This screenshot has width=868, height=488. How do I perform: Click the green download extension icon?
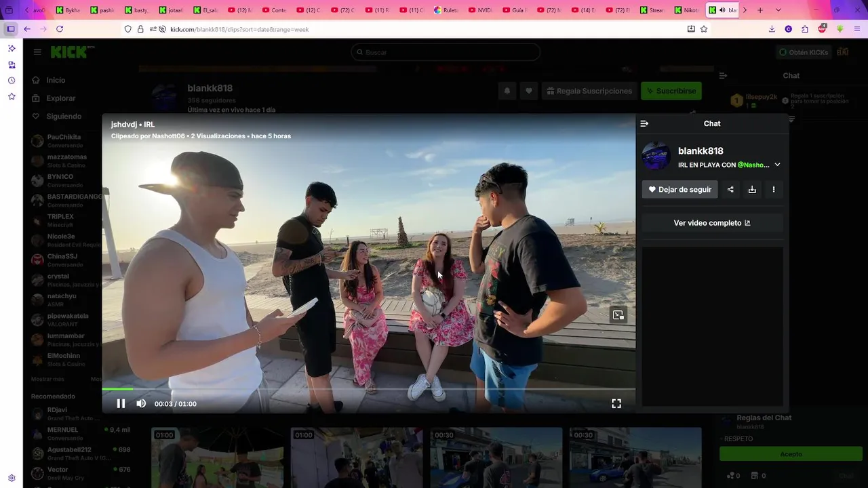(x=840, y=29)
